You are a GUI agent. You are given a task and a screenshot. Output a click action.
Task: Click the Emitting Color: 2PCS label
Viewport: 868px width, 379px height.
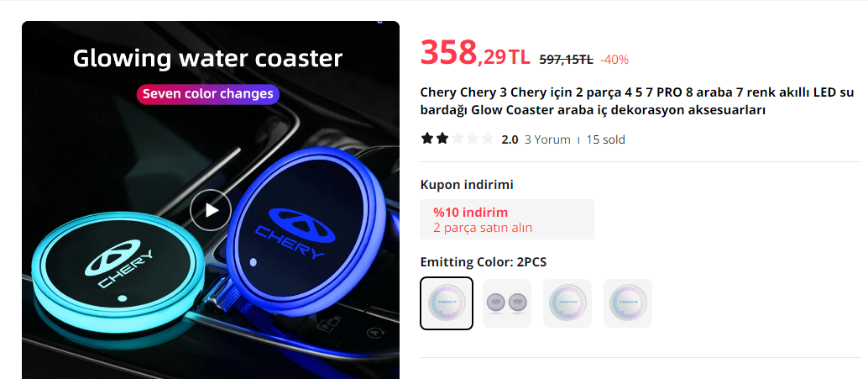(x=484, y=262)
